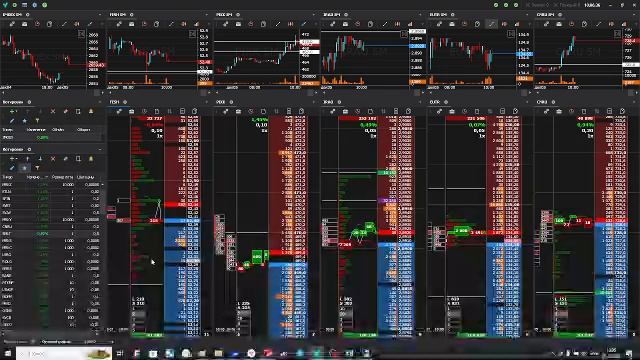This screenshot has height=360, width=640.
Task: Select FESH order book title tab
Action: [114, 102]
